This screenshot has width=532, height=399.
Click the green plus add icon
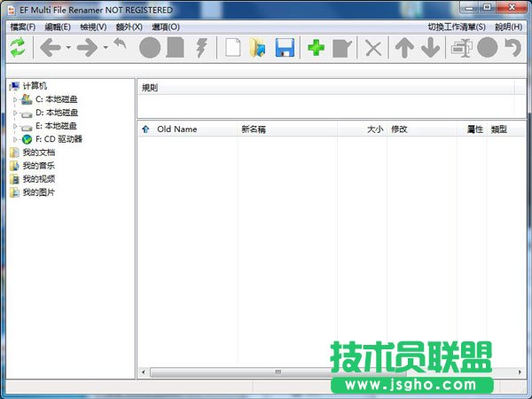pyautogui.click(x=316, y=48)
